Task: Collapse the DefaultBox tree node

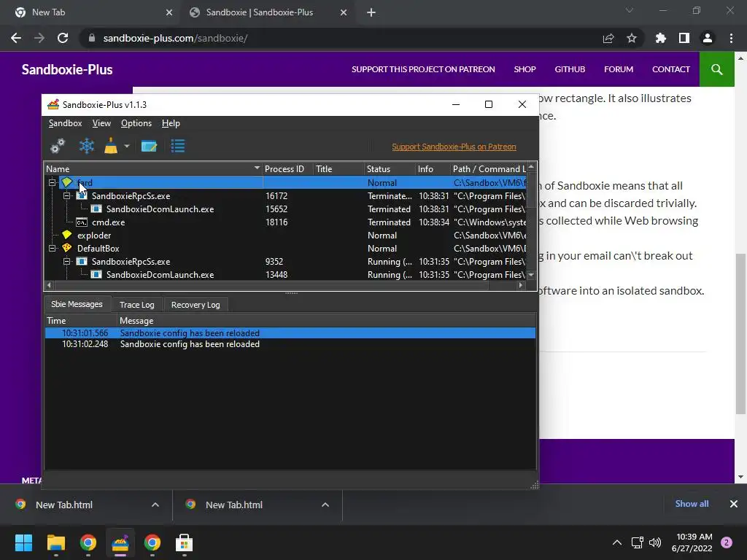Action: point(53,248)
